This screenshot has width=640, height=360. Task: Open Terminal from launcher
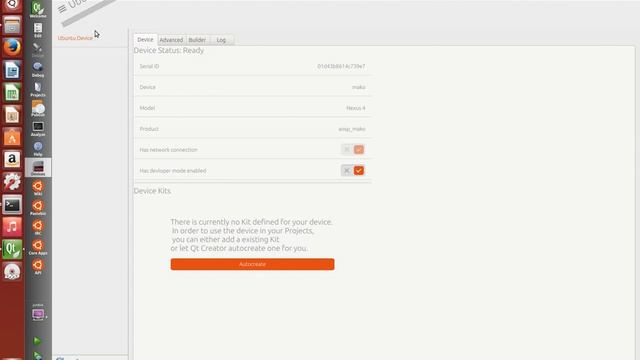[12, 204]
